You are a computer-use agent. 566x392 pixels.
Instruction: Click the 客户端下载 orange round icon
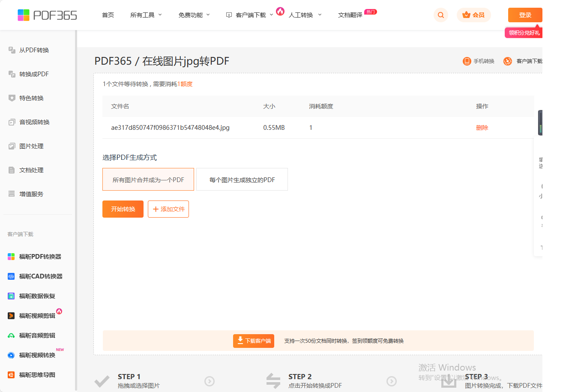(508, 61)
